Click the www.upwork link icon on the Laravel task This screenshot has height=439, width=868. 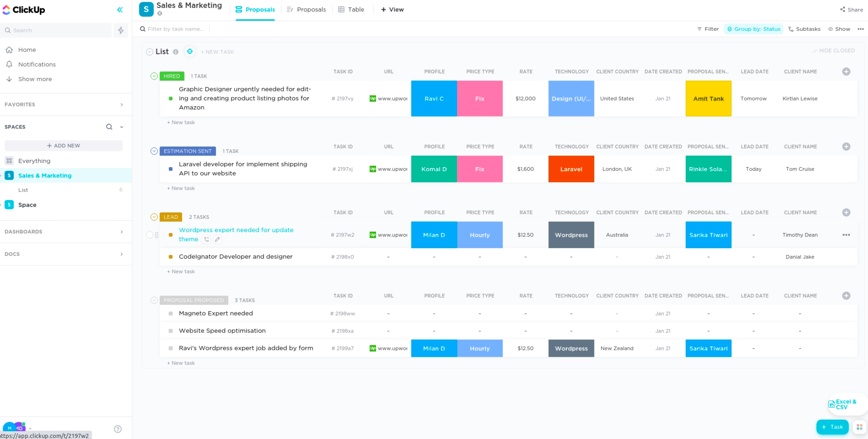click(x=373, y=169)
